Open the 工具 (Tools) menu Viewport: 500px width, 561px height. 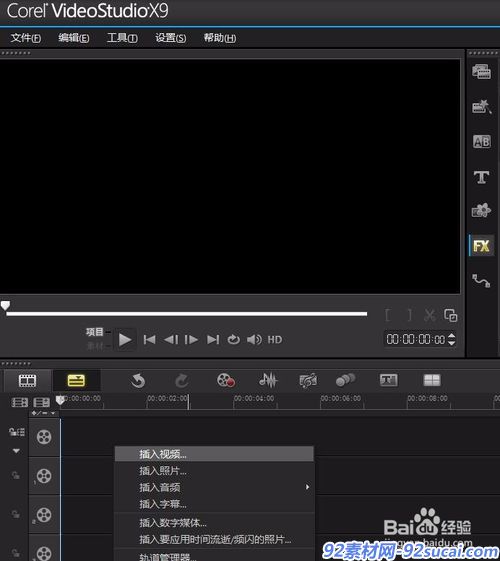click(122, 38)
